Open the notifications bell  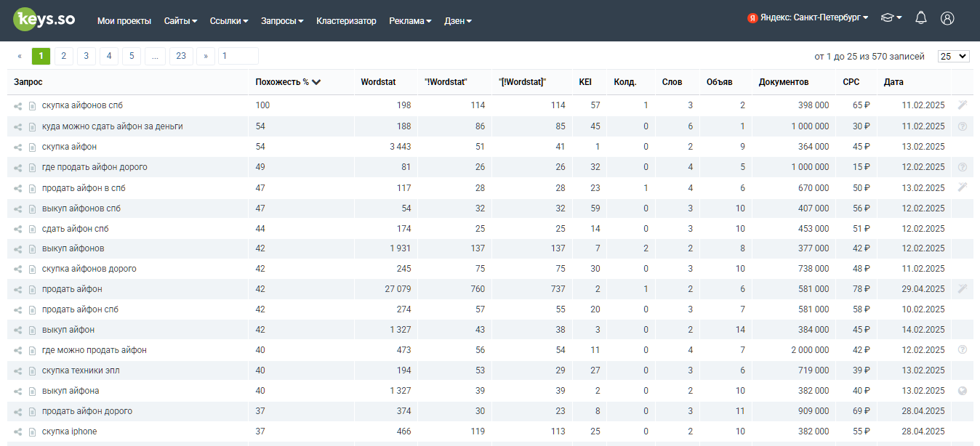point(921,18)
